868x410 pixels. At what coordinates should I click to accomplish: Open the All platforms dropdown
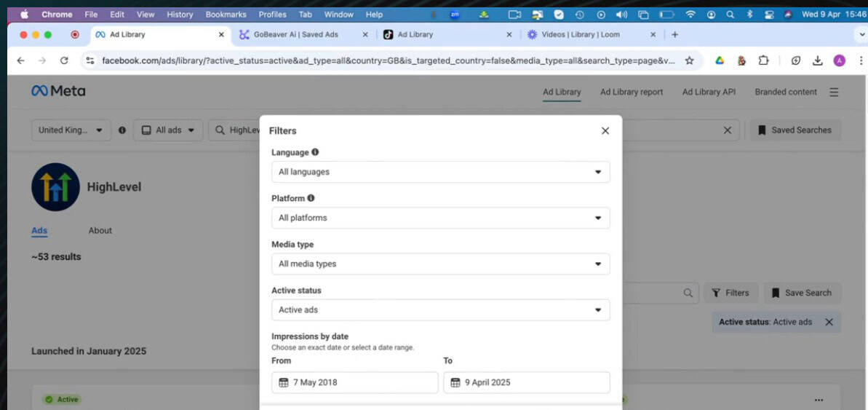pyautogui.click(x=441, y=218)
